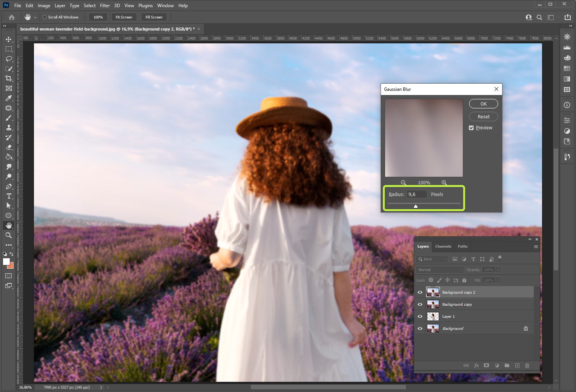
Task: Click the Radius value input field
Action: click(x=417, y=194)
